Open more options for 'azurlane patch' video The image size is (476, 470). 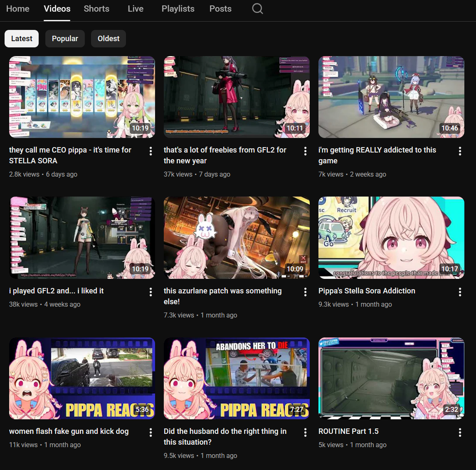305,292
